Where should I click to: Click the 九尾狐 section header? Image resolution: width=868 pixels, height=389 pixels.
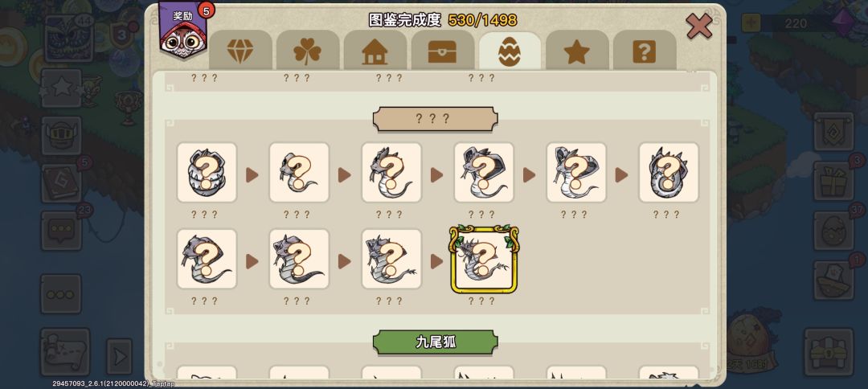click(435, 342)
